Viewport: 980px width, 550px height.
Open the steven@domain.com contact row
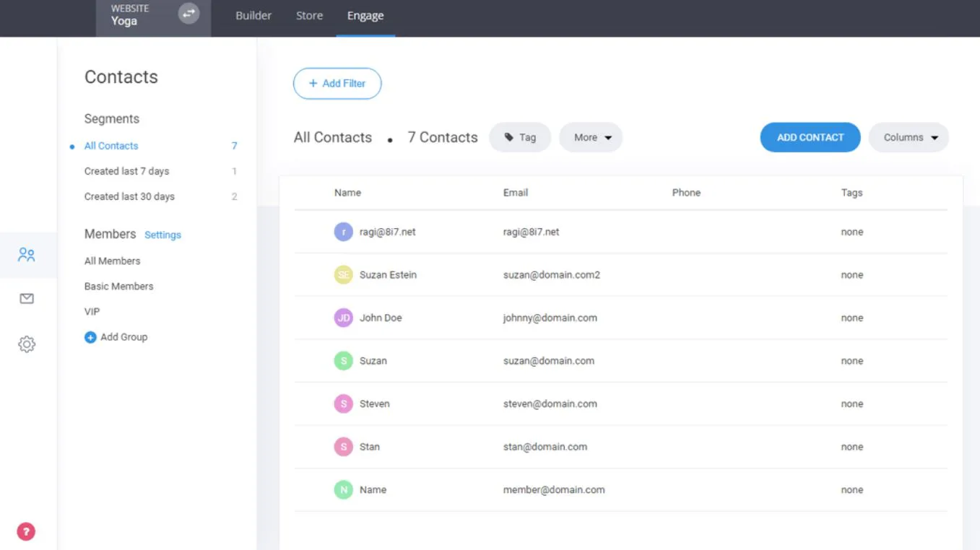pos(620,404)
